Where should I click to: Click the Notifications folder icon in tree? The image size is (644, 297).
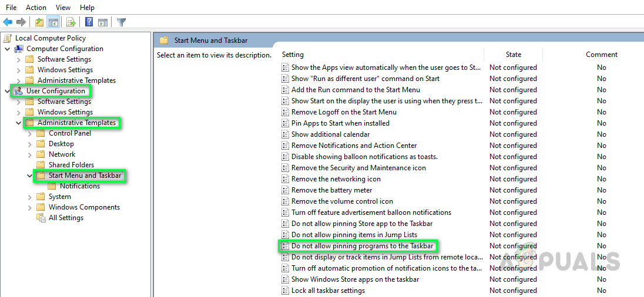click(x=52, y=186)
